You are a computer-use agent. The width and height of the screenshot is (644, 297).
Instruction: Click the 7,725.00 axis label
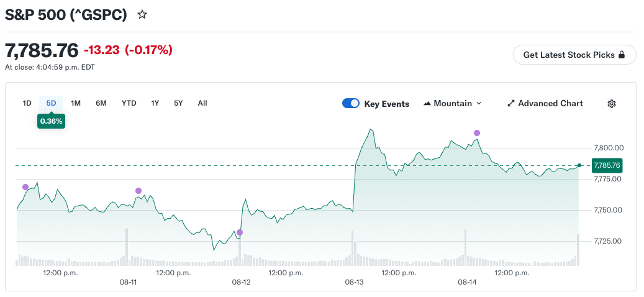[609, 241]
